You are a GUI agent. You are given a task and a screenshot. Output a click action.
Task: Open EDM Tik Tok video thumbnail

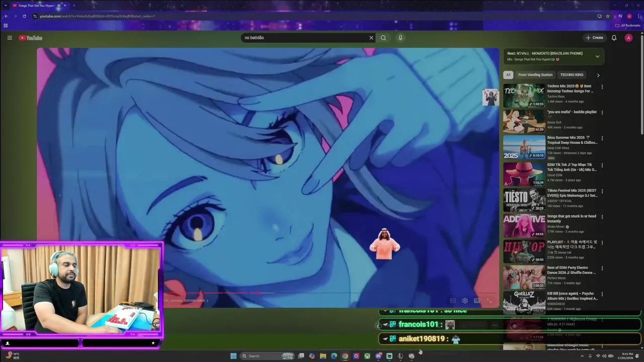[524, 173]
